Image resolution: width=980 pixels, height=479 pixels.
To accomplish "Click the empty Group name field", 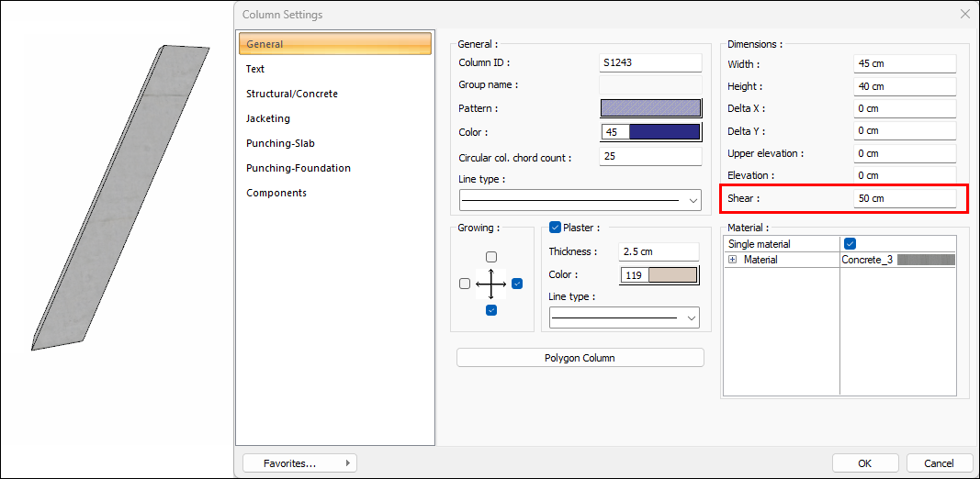I will (x=650, y=85).
